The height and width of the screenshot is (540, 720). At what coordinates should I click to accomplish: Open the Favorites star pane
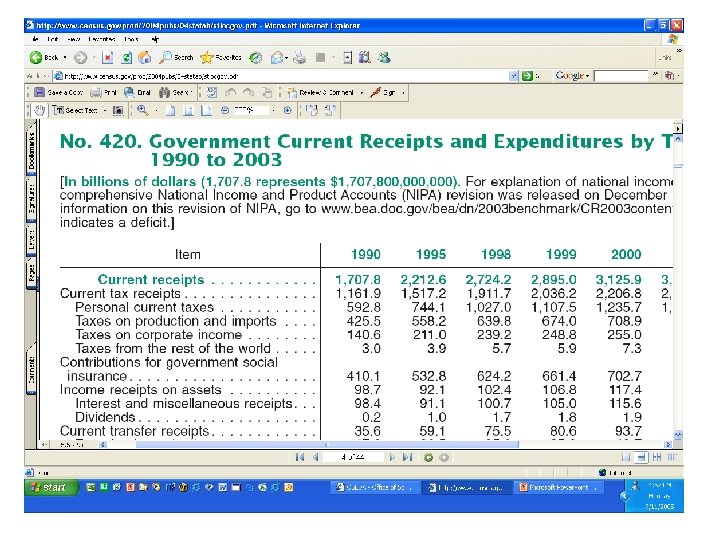coord(221,57)
